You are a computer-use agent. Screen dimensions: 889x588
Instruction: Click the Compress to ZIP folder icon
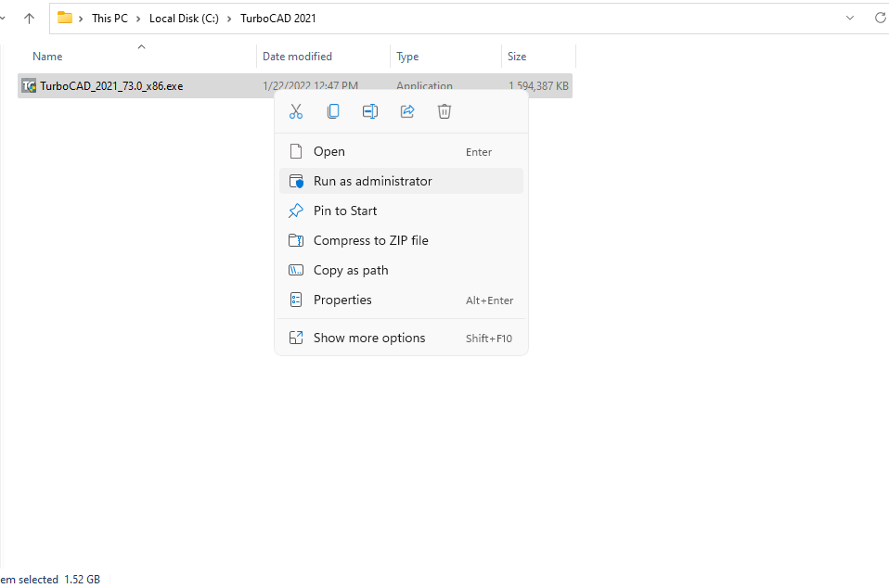(x=296, y=241)
